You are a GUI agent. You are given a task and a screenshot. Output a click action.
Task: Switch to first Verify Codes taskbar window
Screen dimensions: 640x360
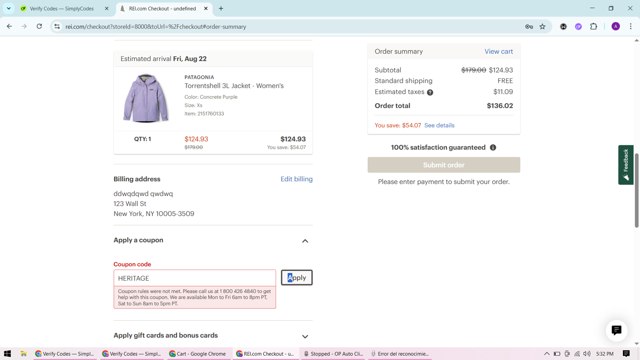tap(64, 353)
